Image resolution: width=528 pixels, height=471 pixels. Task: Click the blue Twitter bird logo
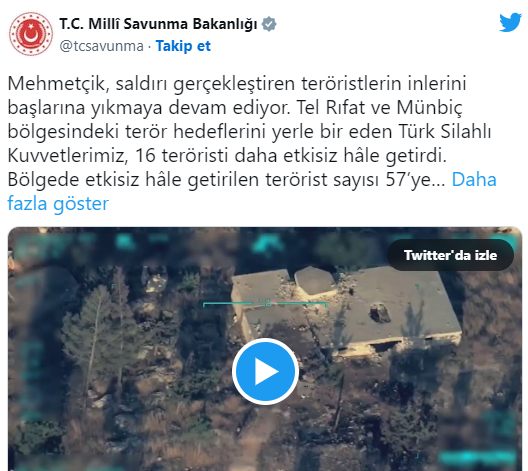(x=510, y=23)
